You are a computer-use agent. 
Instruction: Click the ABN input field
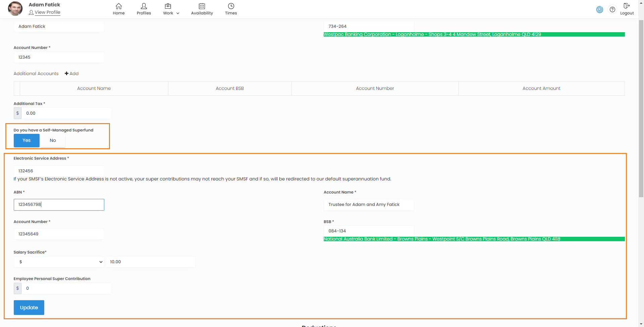[59, 205]
